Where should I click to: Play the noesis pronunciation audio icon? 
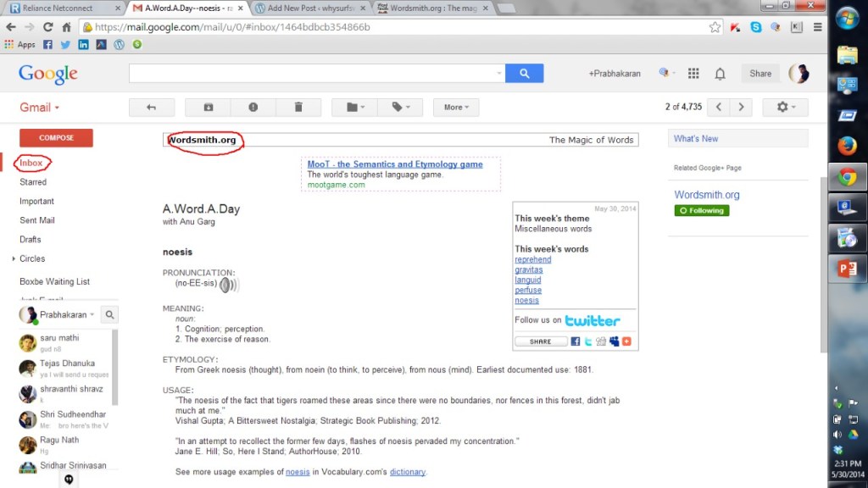pos(229,285)
